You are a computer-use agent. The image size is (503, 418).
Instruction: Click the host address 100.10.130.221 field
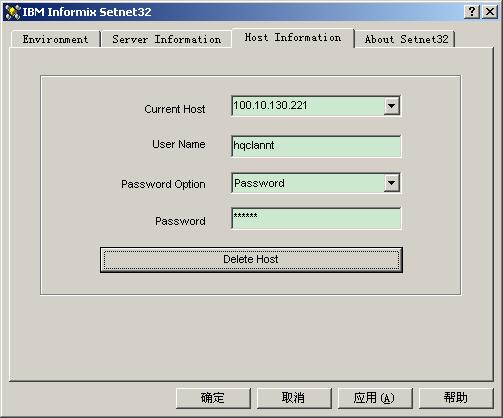coord(308,106)
